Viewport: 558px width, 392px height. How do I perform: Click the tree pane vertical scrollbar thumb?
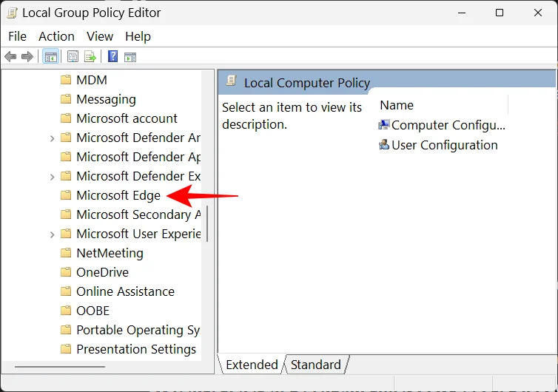tap(207, 223)
